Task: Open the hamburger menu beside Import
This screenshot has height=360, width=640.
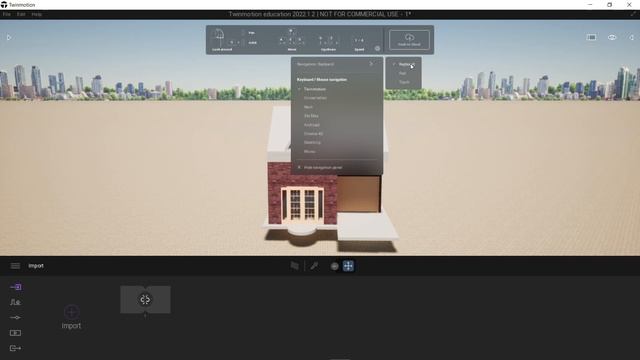Action: click(15, 266)
